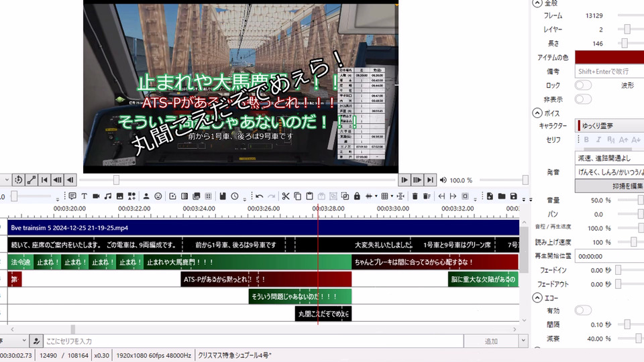Paste item from the clipboard icon

point(310,196)
